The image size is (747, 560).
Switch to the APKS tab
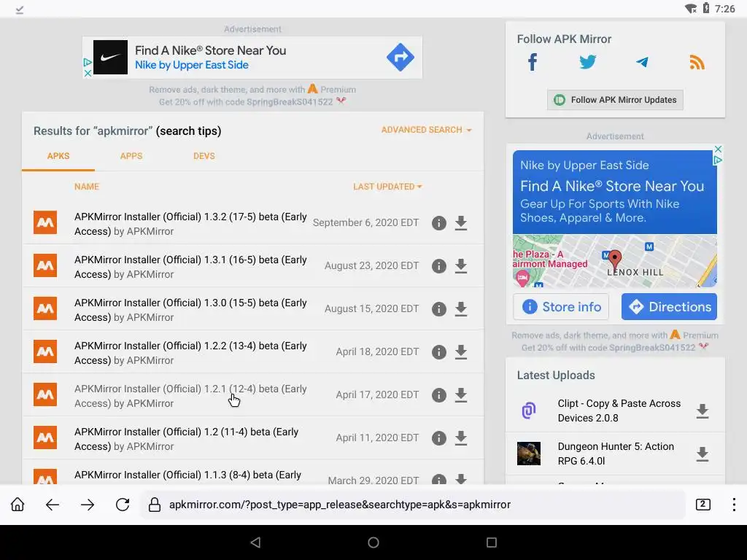(x=58, y=156)
